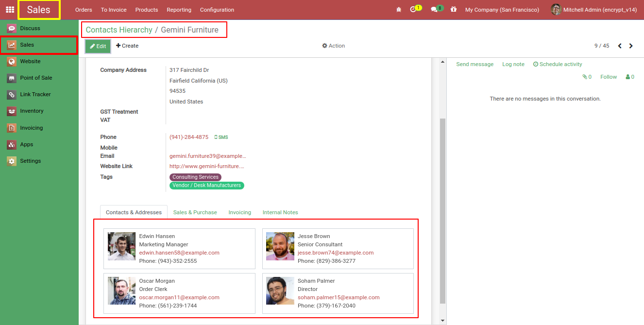Click the Follow button in the chatter
The image size is (644, 325).
(x=608, y=76)
